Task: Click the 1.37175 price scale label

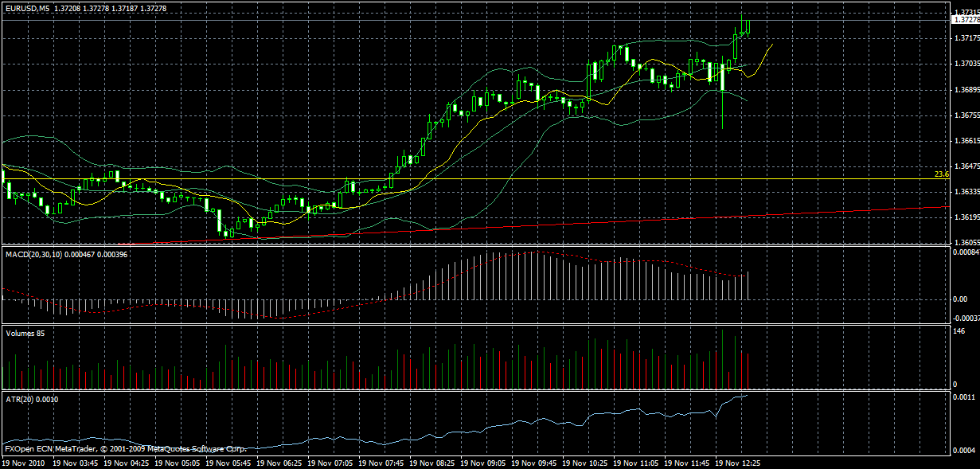Action: point(966,37)
